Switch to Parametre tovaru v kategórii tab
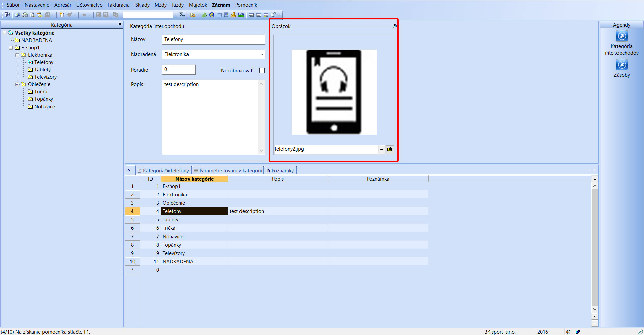Viewport: 644px width, 335px height. pos(228,171)
